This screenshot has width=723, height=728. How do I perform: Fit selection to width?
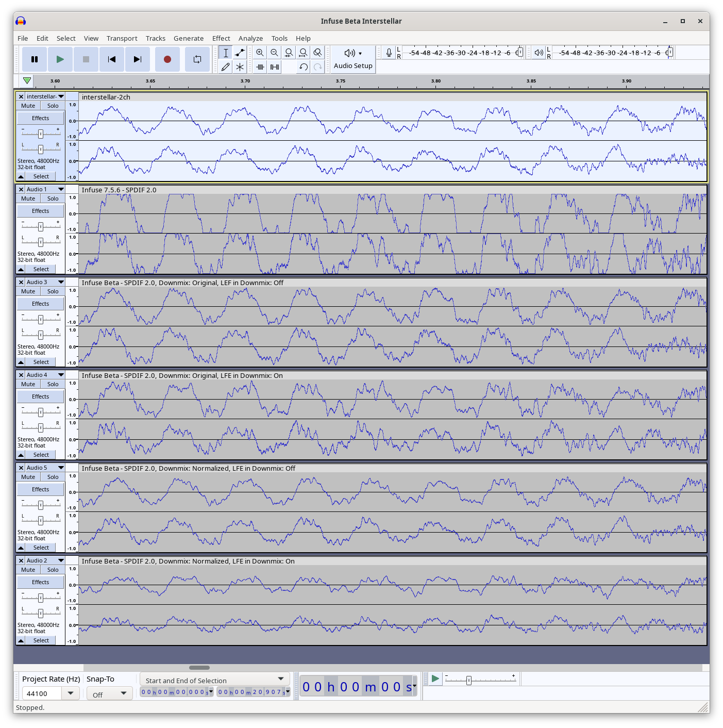[x=289, y=53]
